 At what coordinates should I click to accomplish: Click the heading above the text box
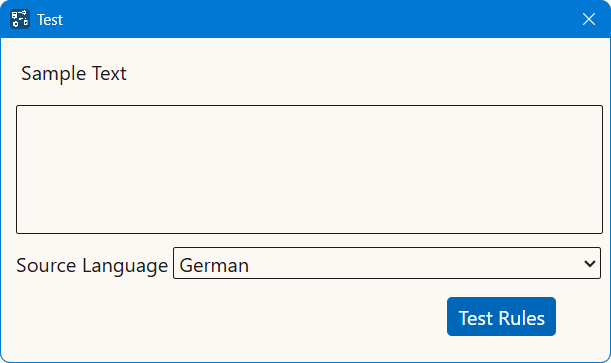click(74, 74)
